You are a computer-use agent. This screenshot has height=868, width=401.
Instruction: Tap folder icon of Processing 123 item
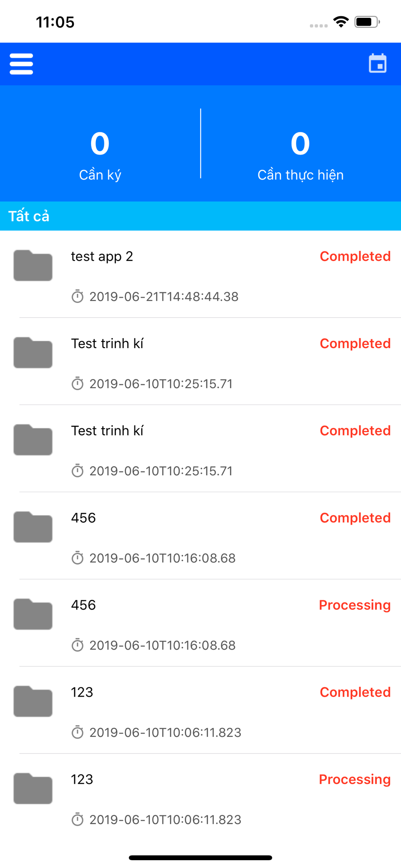[33, 789]
